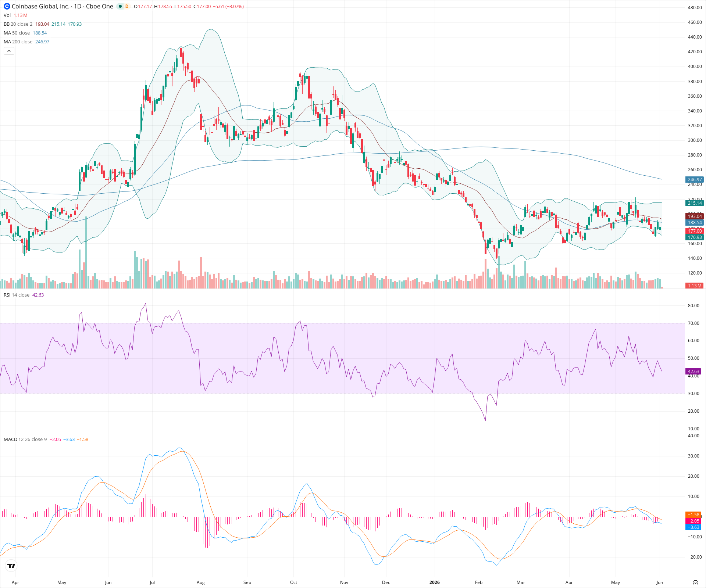This screenshot has width=706, height=588.
Task: Click the 246.97 MA price label
Action: (695, 180)
